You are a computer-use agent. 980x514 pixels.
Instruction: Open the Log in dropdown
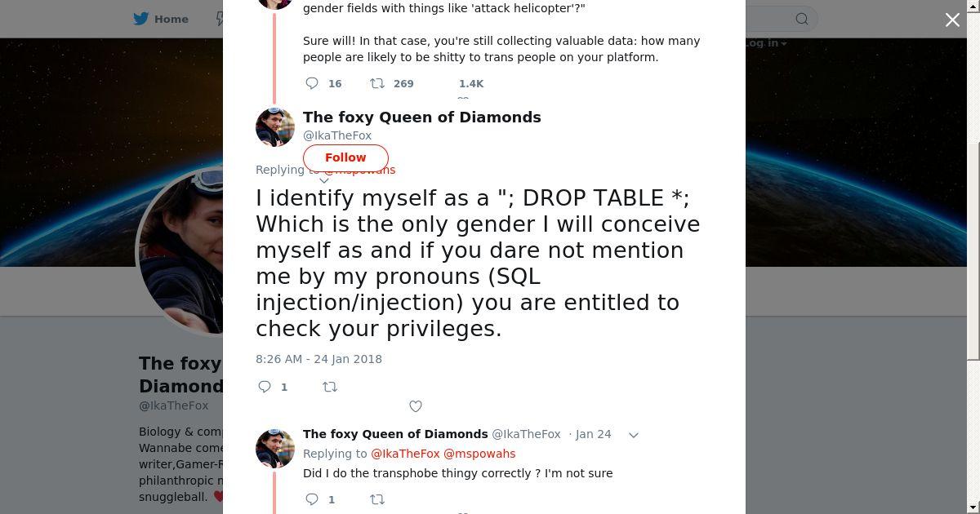[766, 43]
